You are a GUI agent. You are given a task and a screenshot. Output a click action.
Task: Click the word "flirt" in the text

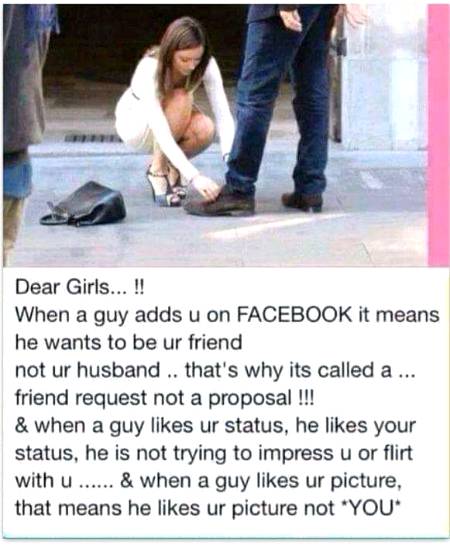pyautogui.click(x=398, y=453)
